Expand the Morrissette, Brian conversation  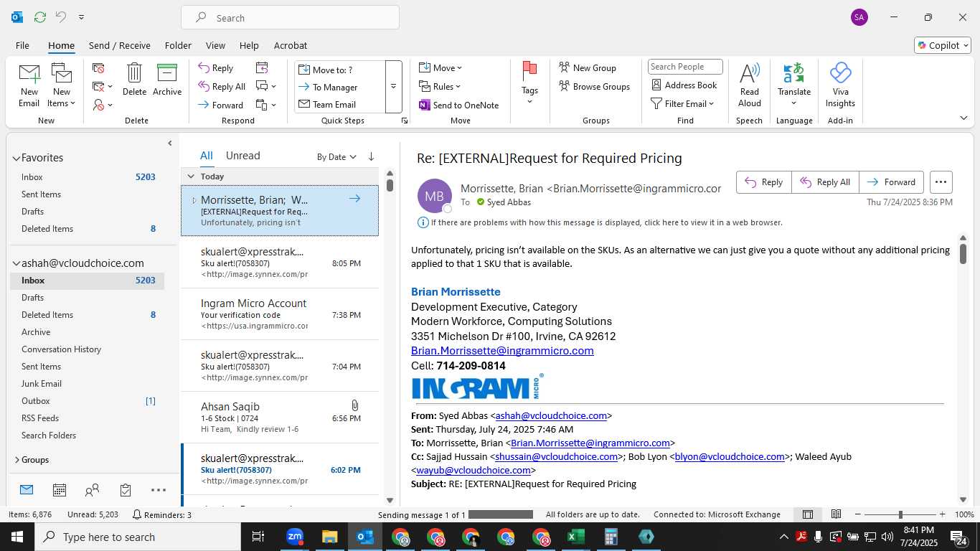click(194, 200)
